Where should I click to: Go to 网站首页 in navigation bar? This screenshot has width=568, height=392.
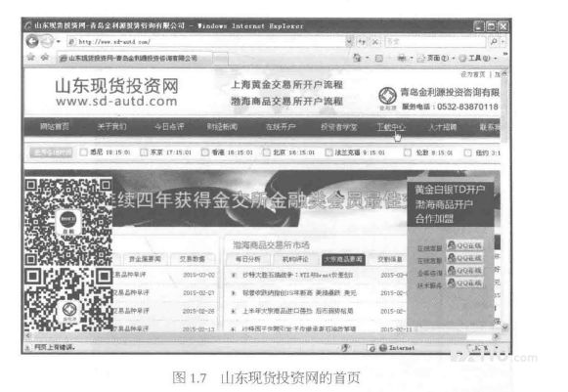pyautogui.click(x=55, y=127)
